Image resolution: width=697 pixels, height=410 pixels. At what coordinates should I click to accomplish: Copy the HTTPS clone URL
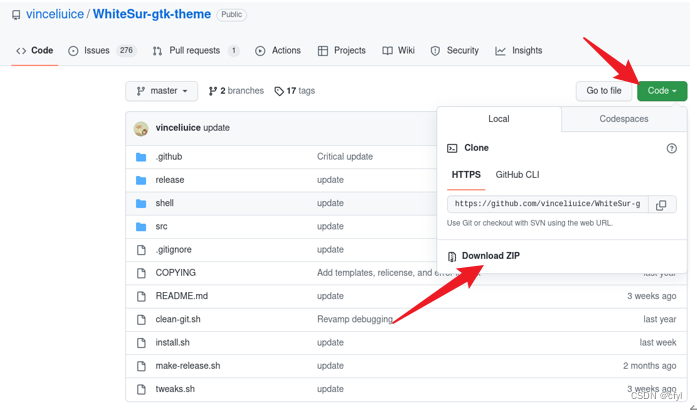661,204
